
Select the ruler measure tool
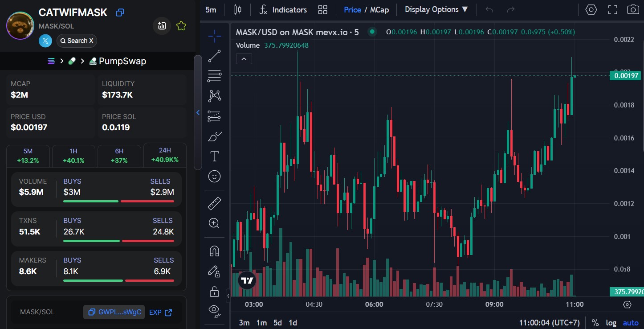(214, 203)
